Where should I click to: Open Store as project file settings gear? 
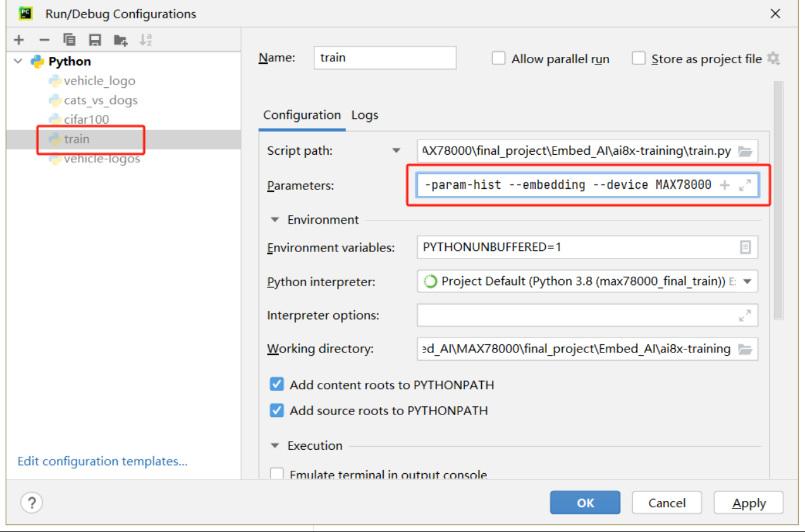(x=773, y=59)
